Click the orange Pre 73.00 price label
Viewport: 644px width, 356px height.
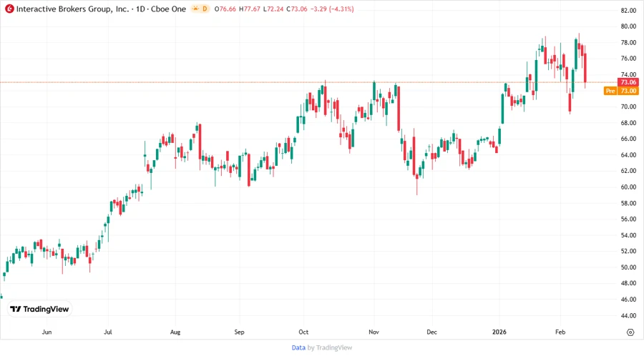tap(621, 91)
